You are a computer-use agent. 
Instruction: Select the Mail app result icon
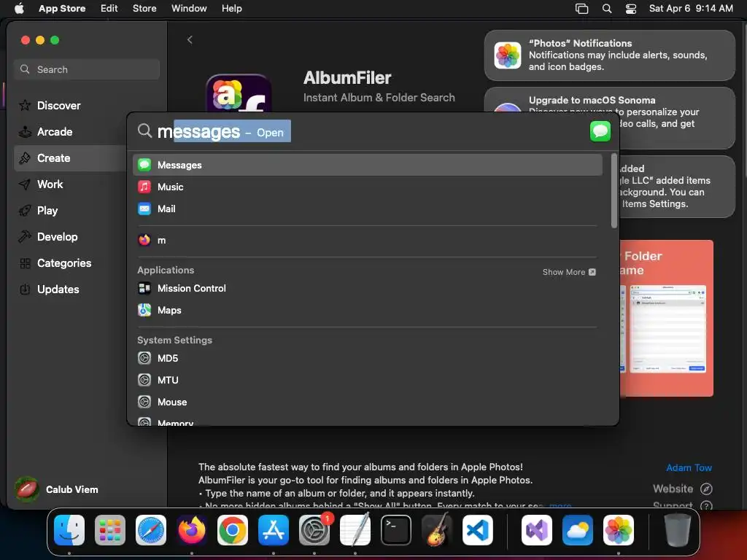point(144,209)
